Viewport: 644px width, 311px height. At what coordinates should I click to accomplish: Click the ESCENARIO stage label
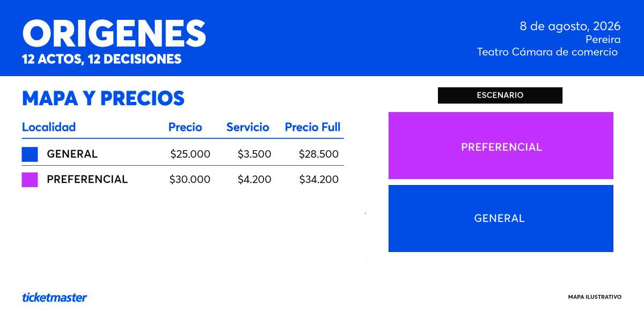[500, 95]
